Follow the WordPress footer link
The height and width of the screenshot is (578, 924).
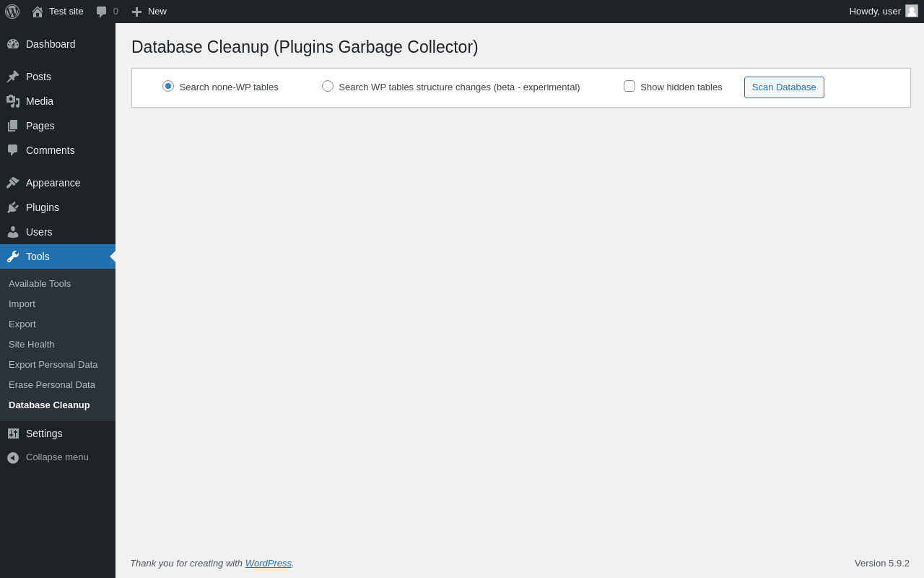pos(269,563)
